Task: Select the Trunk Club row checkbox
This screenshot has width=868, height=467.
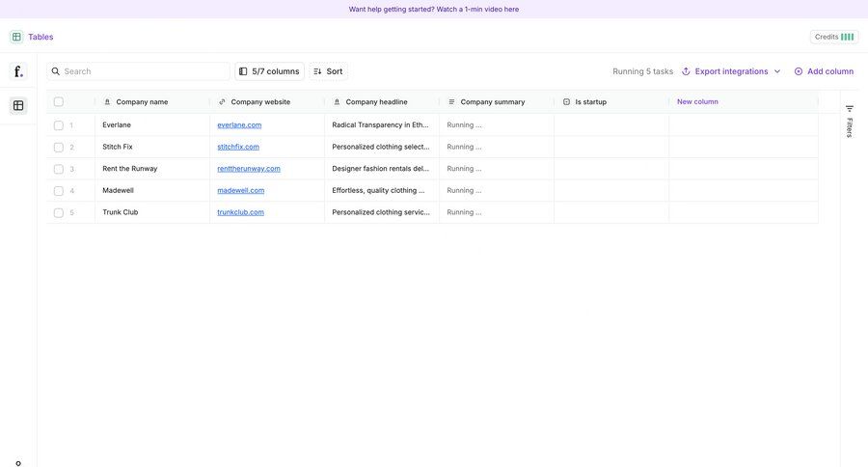Action: [x=59, y=212]
